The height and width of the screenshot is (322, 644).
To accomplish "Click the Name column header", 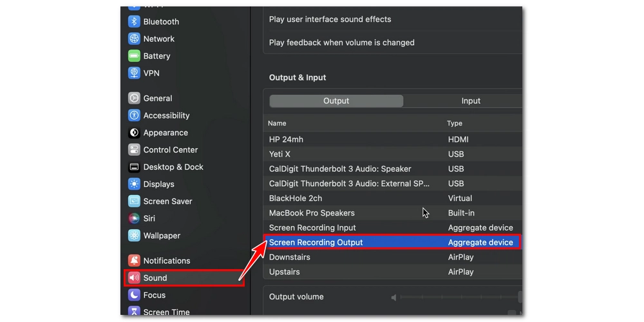I will pyautogui.click(x=277, y=123).
